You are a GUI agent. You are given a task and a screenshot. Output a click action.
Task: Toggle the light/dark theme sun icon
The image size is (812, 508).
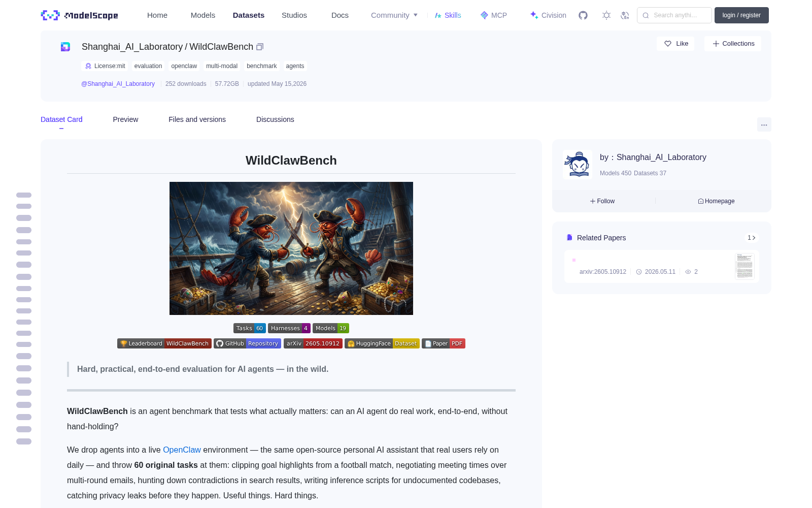[x=606, y=15]
